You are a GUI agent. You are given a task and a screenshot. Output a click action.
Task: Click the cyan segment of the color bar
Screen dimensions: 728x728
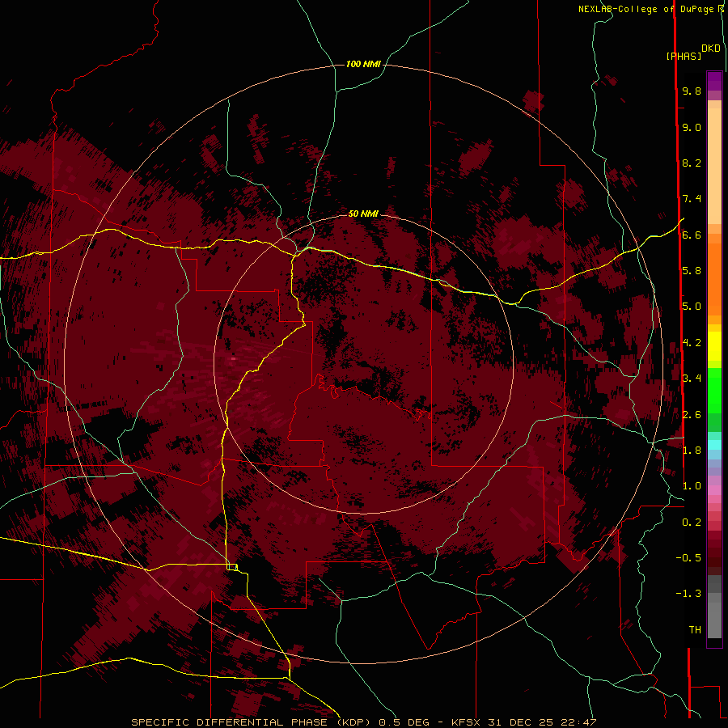(714, 445)
